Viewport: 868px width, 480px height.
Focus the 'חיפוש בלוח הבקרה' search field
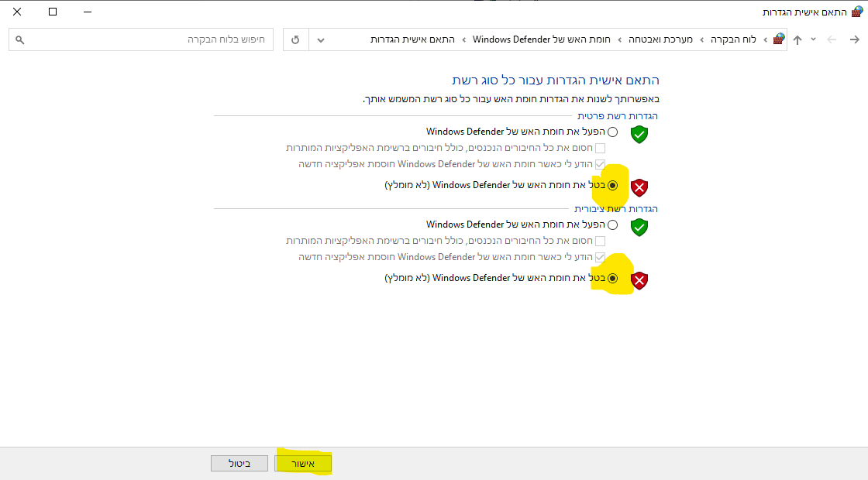pos(141,39)
